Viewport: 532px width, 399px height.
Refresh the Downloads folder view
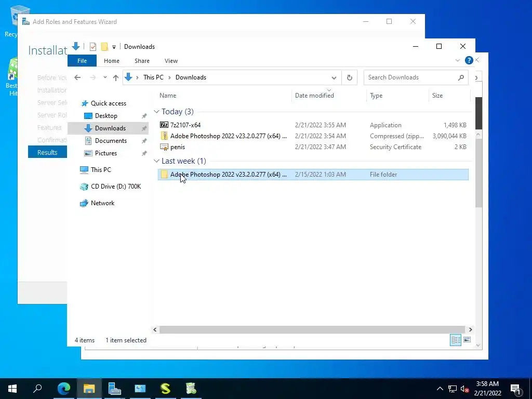coord(350,77)
